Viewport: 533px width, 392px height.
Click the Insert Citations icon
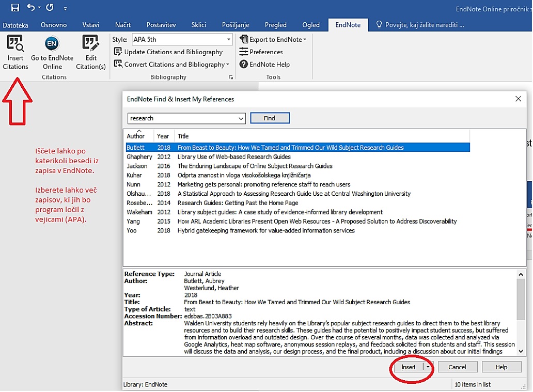15,52
